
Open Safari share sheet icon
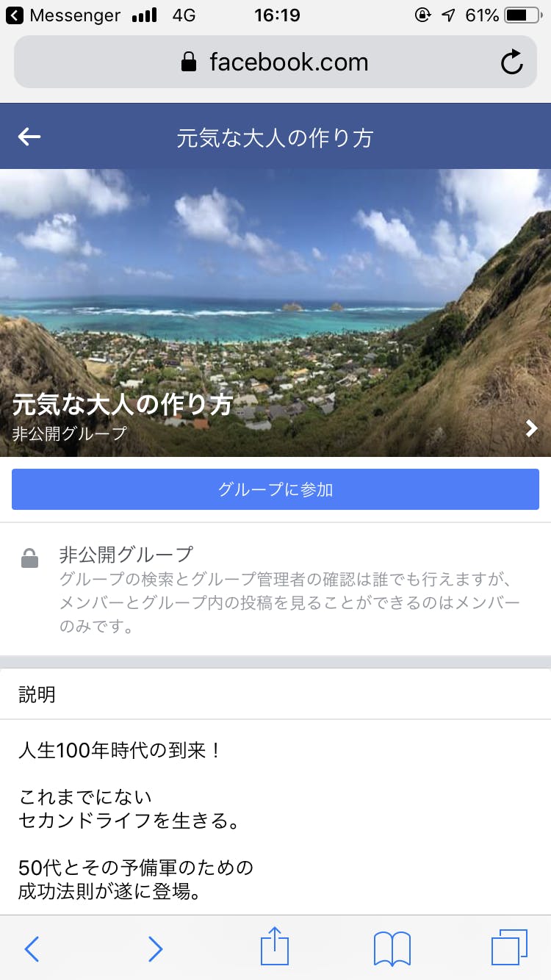[275, 948]
